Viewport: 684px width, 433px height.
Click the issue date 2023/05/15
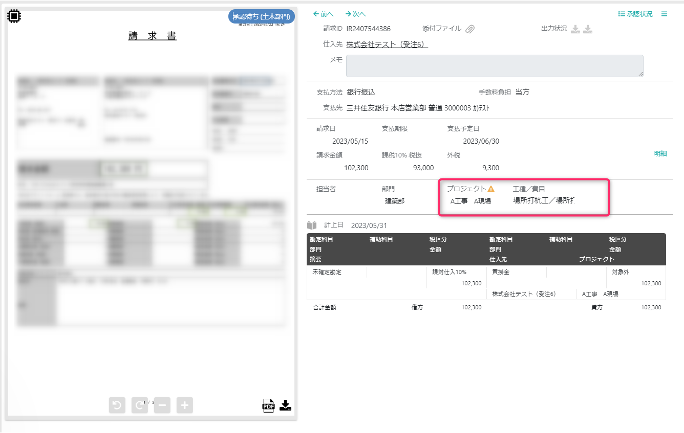[x=350, y=141]
